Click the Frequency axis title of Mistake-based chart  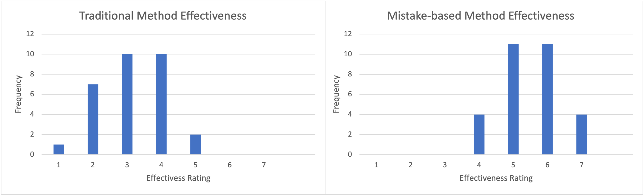tap(336, 94)
